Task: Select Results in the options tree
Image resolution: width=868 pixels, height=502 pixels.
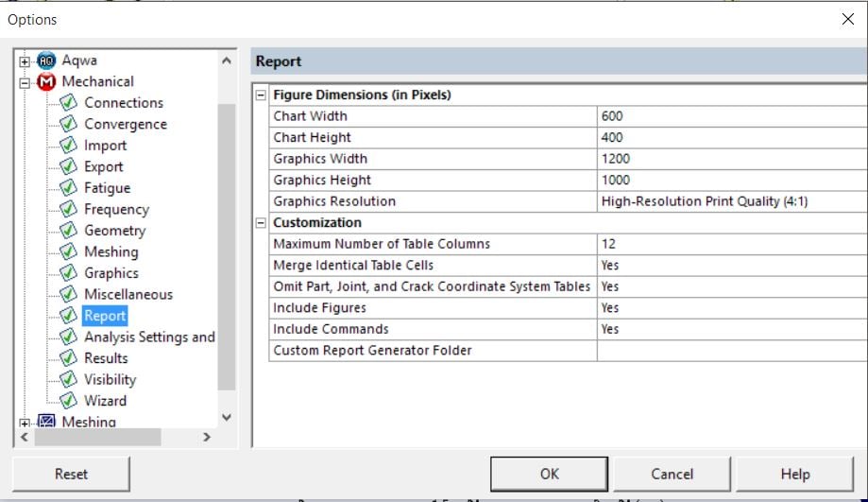Action: [106, 358]
